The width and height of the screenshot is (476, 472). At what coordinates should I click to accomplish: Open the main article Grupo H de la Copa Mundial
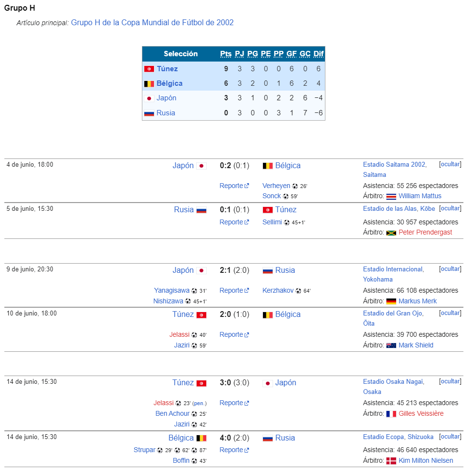(152, 23)
